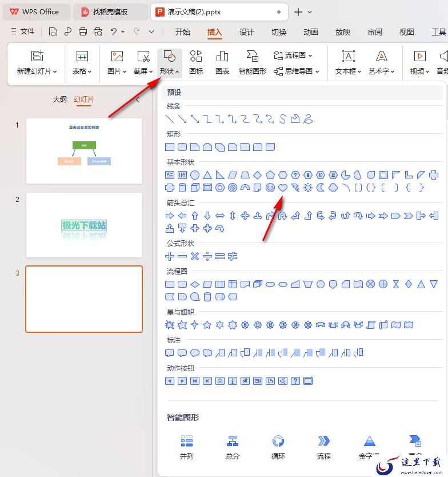
Task: Switch to the 大纲 outline pane tab
Action: coord(59,100)
